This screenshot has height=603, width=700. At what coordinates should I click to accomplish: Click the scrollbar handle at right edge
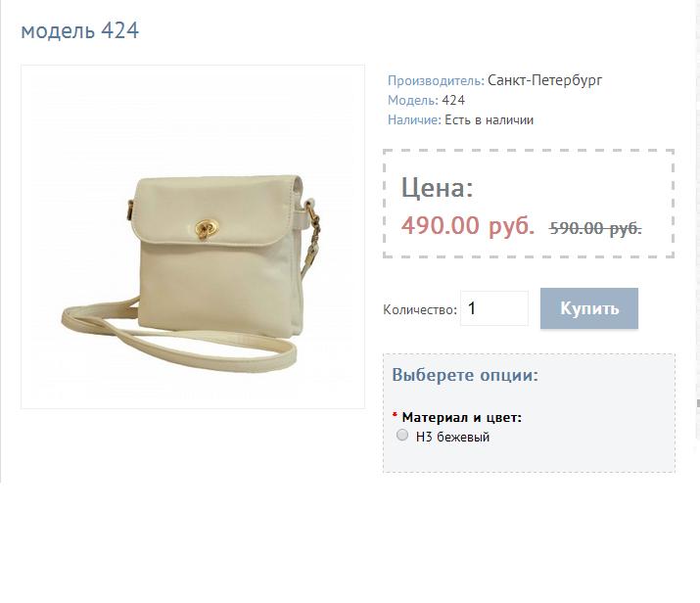698,403
